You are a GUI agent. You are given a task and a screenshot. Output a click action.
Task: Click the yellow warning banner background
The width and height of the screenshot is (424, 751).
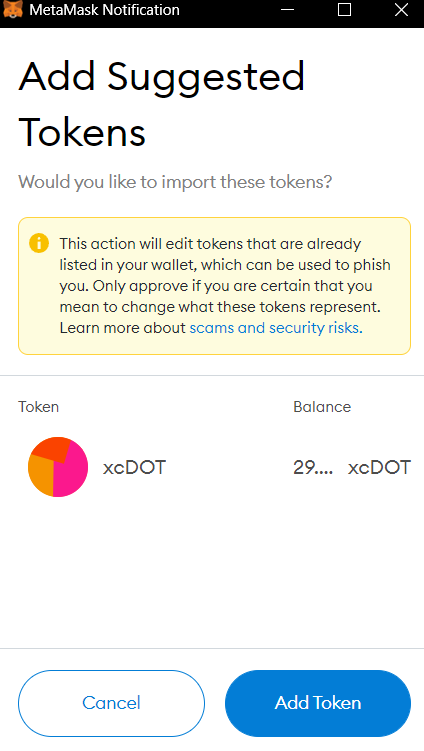tap(215, 286)
